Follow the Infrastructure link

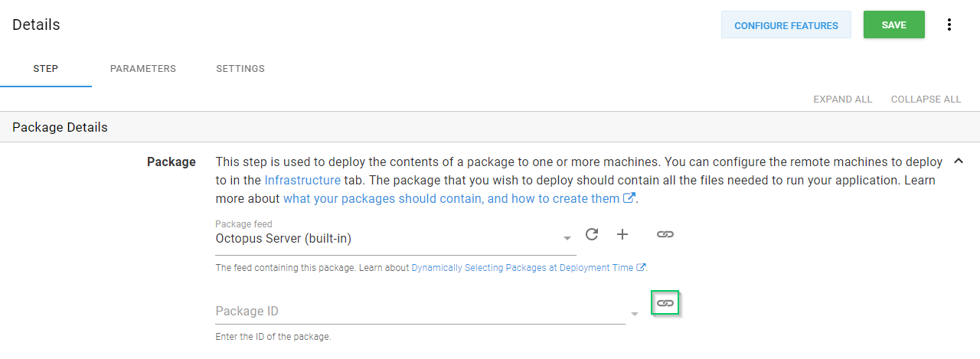point(302,181)
